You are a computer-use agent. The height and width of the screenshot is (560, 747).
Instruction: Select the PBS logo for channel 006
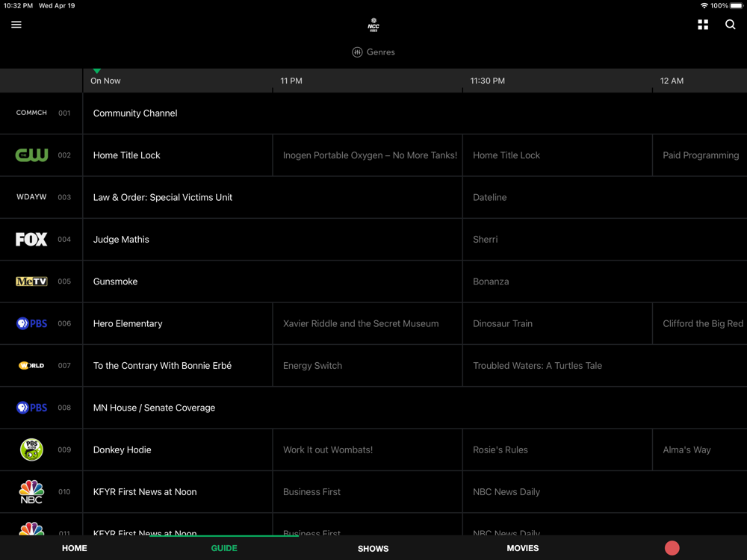coord(31,324)
